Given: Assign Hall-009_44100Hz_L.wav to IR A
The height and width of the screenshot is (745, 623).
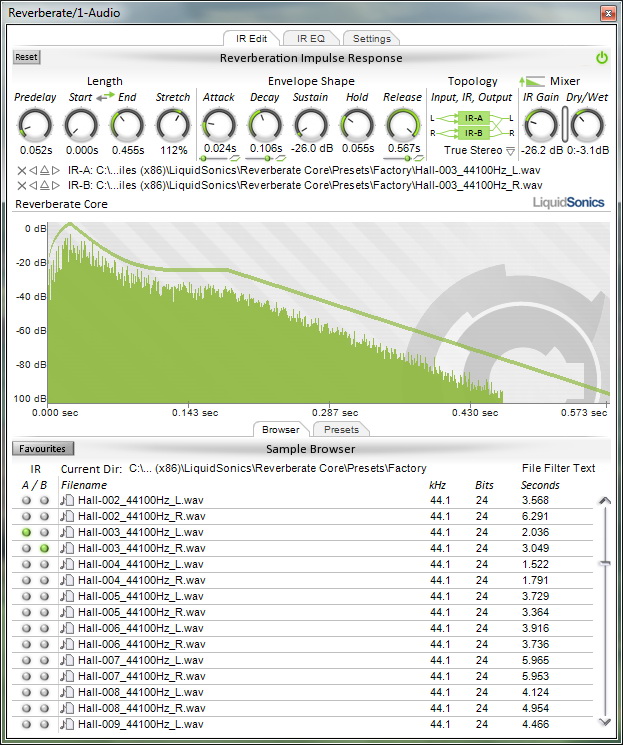Looking at the screenshot, I should 27,724.
